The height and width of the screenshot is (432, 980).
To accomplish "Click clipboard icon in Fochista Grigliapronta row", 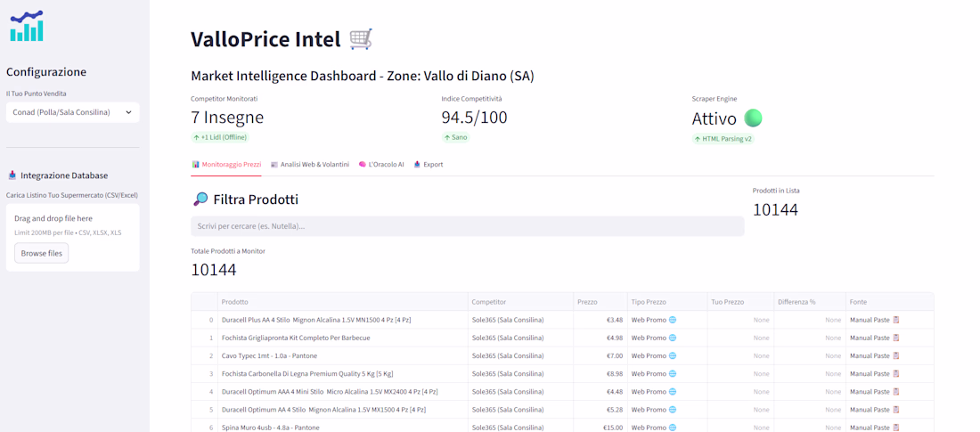I will click(x=896, y=338).
